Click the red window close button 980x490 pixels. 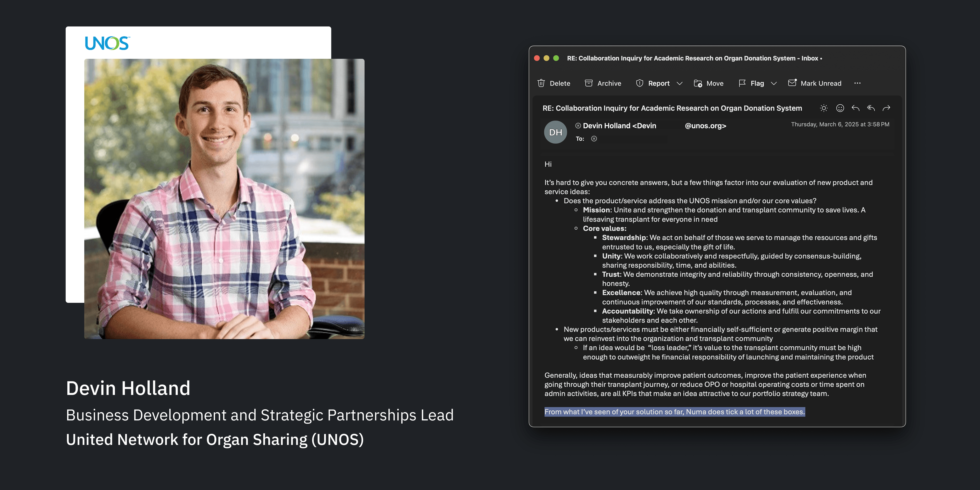coord(537,58)
